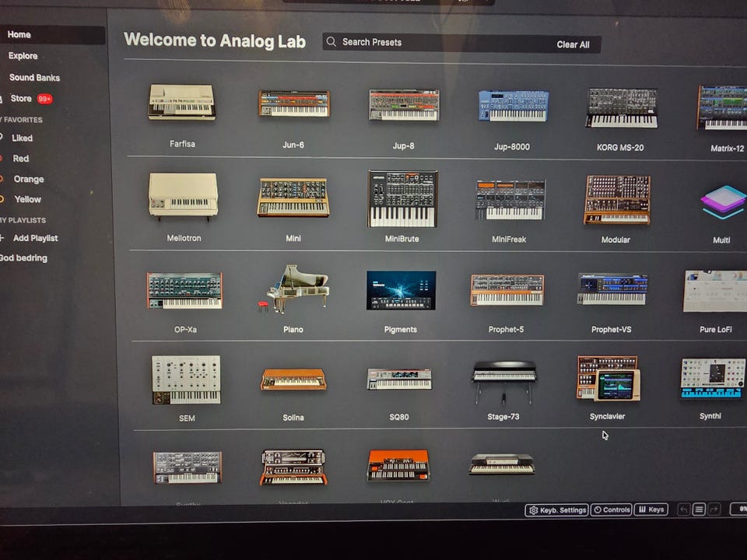
Task: Open the Matrix-12 synth
Action: tap(723, 107)
